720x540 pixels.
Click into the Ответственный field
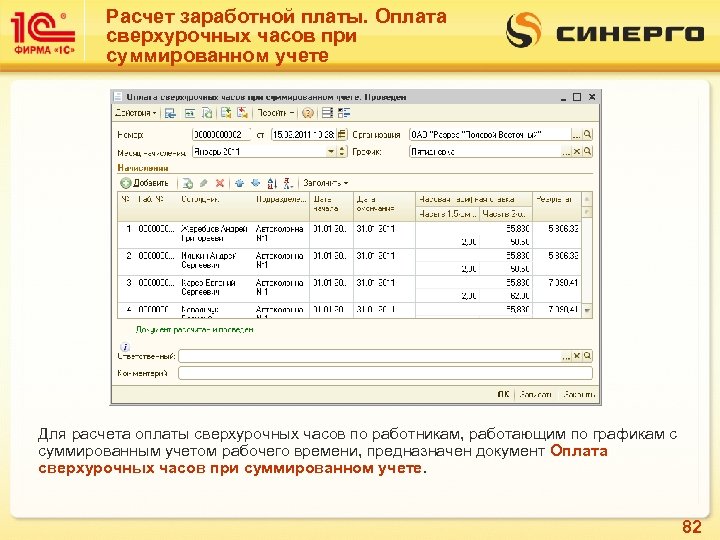[x=370, y=356]
